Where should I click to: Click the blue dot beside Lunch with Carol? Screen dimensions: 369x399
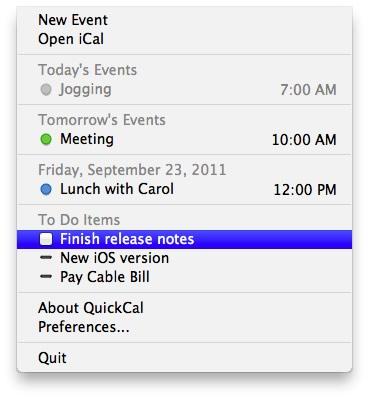point(46,189)
